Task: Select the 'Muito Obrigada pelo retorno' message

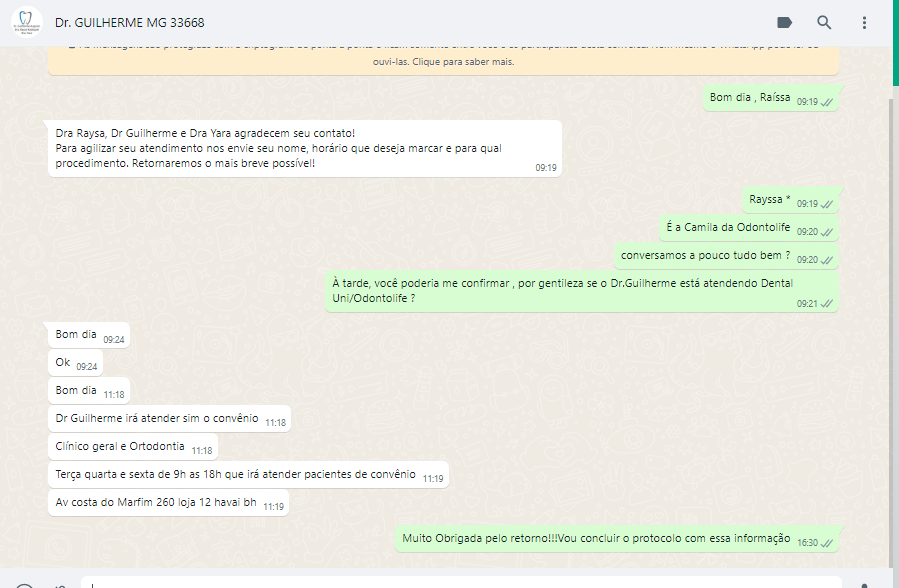Action: (617, 539)
